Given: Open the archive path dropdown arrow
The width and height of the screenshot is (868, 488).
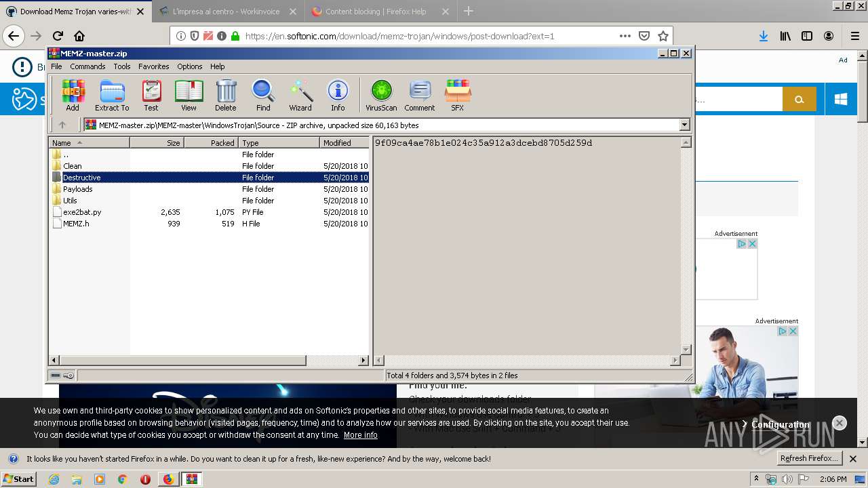Looking at the screenshot, I should point(684,125).
